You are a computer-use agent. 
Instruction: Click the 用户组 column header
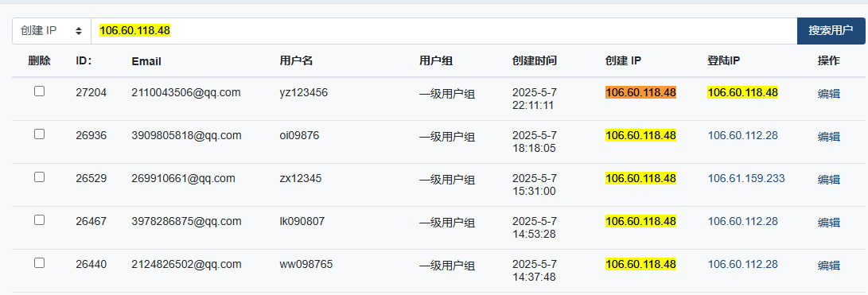(x=436, y=61)
